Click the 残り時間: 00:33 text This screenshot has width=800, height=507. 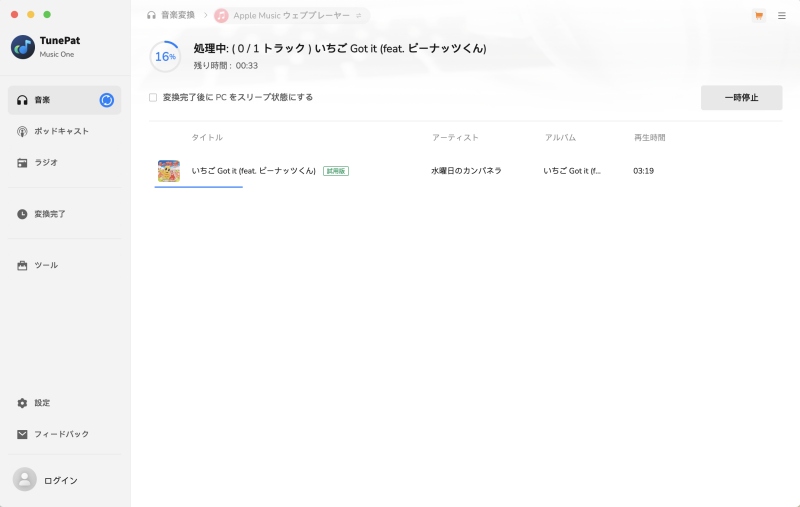click(226, 66)
